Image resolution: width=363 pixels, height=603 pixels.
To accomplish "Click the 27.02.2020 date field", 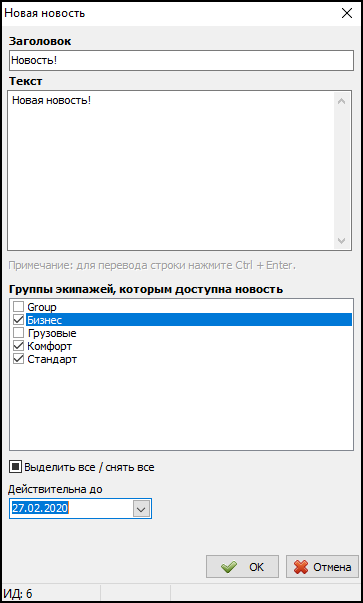I will pos(71,509).
